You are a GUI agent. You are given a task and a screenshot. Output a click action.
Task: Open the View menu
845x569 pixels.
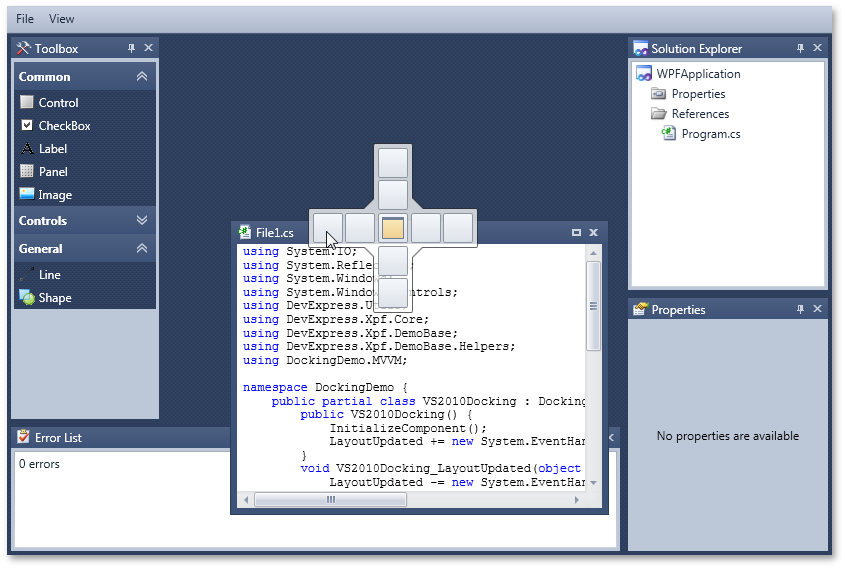(x=61, y=19)
